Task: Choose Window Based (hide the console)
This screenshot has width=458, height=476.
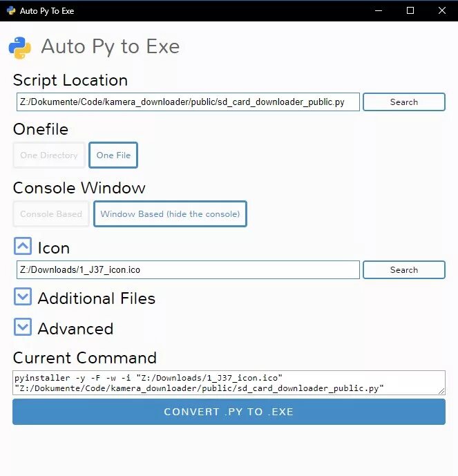Action: (x=170, y=213)
